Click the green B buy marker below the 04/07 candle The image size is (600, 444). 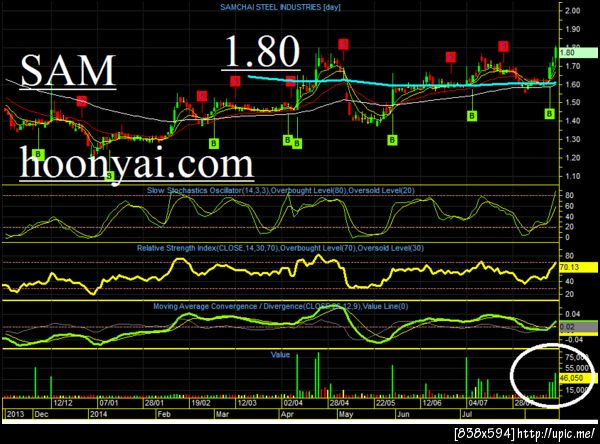tap(472, 115)
